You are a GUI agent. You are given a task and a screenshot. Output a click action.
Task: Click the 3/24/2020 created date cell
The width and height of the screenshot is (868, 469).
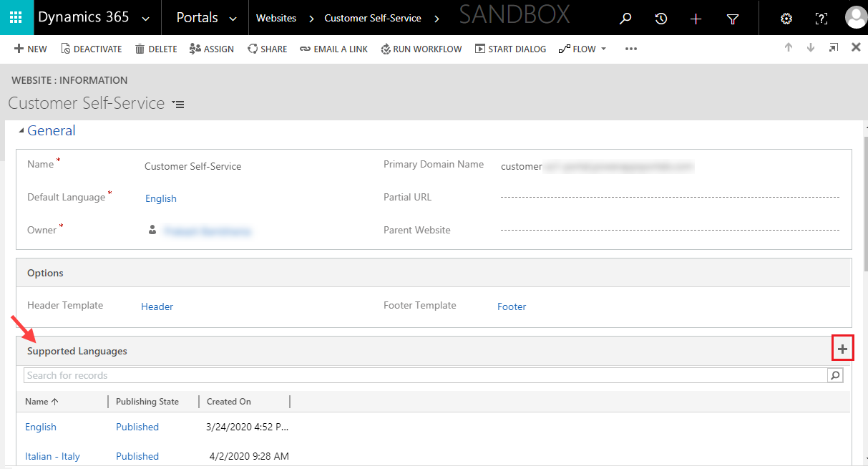[248, 427]
